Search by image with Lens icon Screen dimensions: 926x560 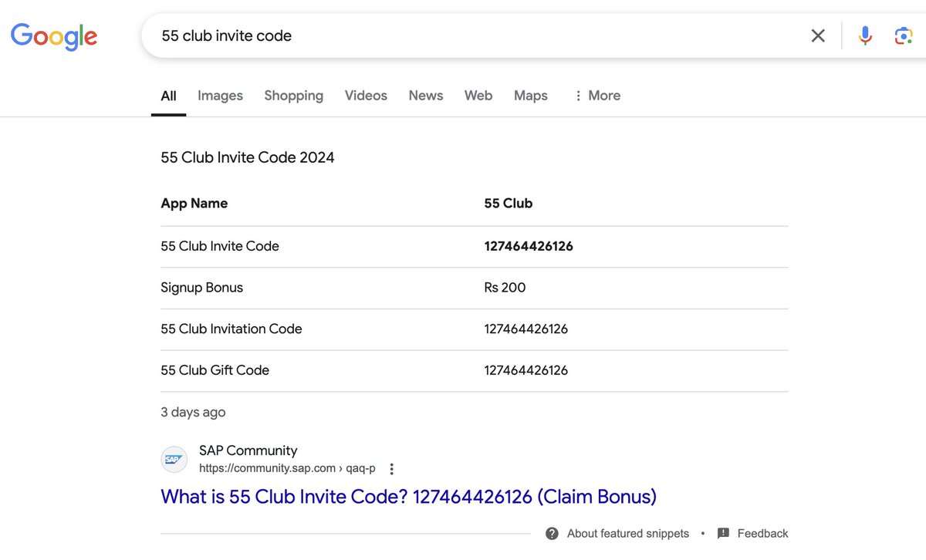(x=904, y=35)
